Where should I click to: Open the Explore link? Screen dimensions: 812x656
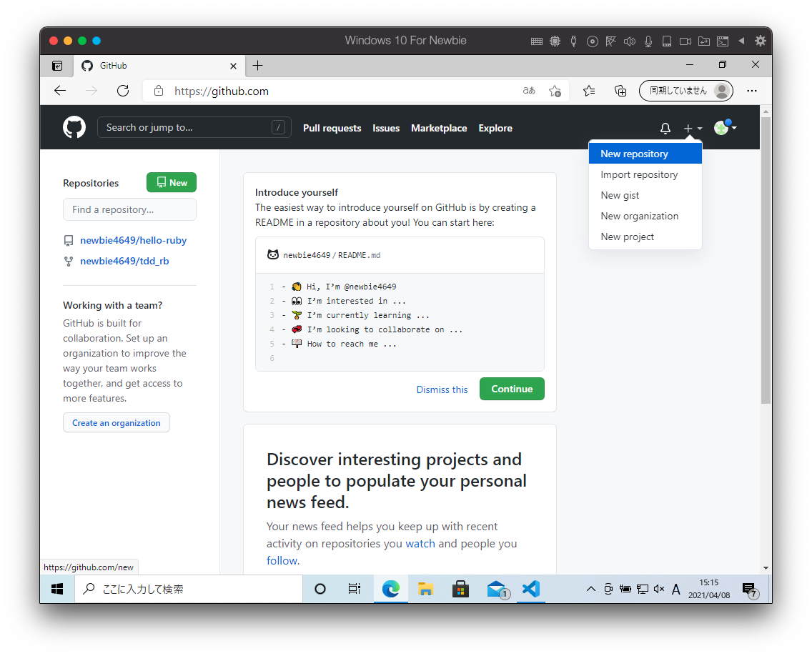pos(495,128)
